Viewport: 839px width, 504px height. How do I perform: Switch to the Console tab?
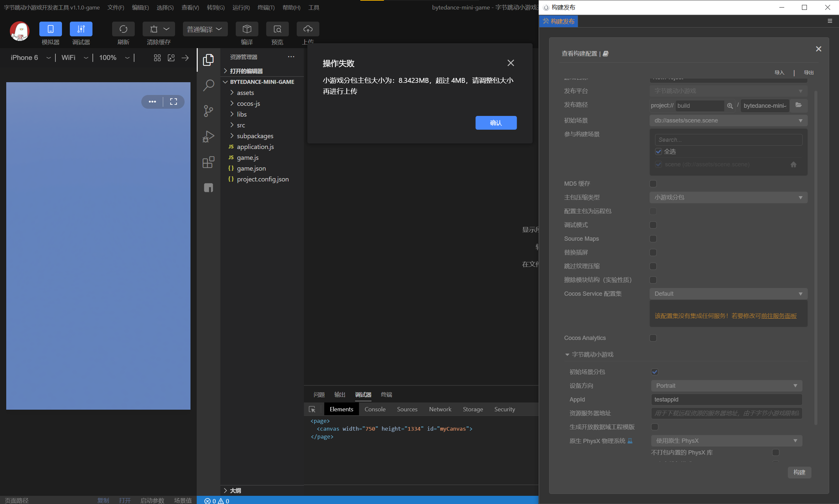pyautogui.click(x=375, y=409)
